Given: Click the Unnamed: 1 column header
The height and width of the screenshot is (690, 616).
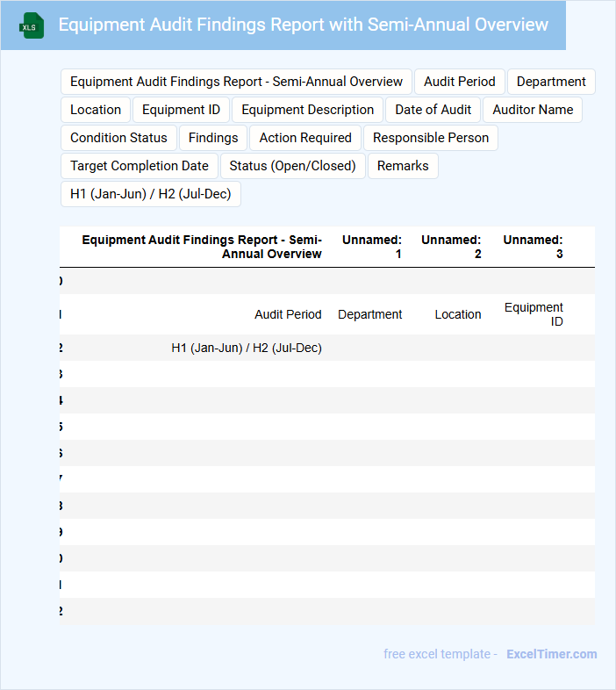Looking at the screenshot, I should tap(372, 247).
